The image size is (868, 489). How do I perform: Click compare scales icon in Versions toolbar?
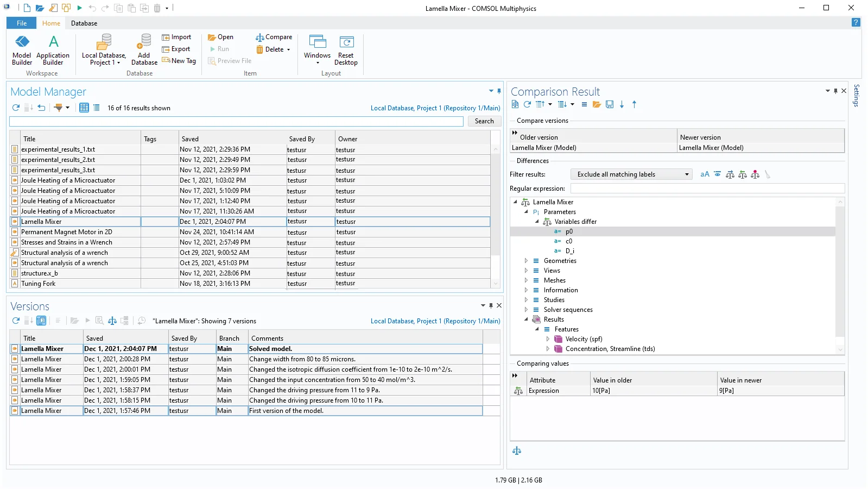(x=112, y=321)
